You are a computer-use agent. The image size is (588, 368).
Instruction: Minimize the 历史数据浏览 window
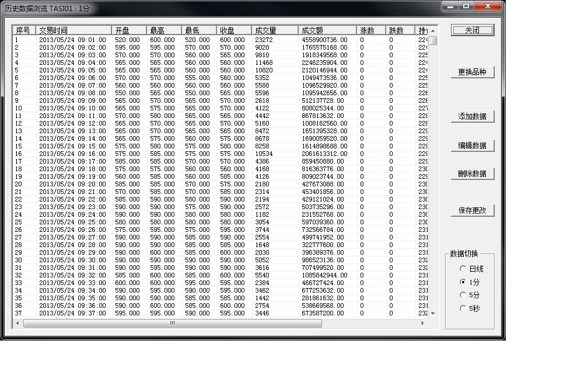click(450, 6)
